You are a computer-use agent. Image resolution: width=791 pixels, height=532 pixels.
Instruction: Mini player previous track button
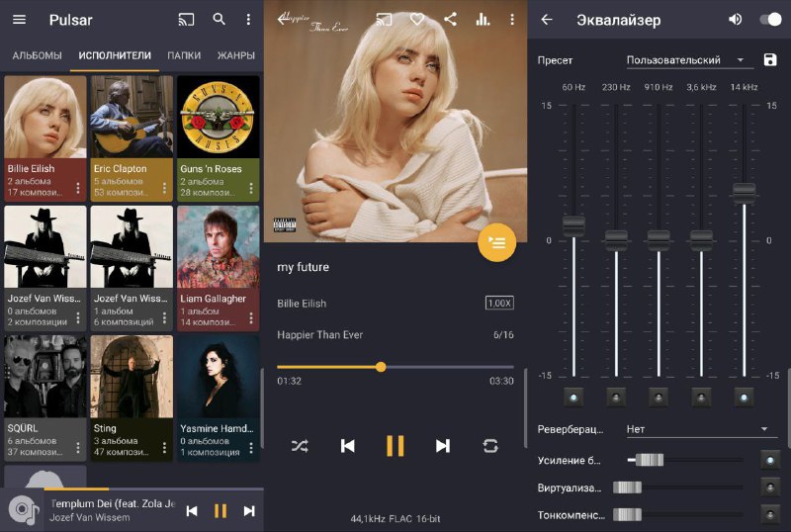click(192, 511)
